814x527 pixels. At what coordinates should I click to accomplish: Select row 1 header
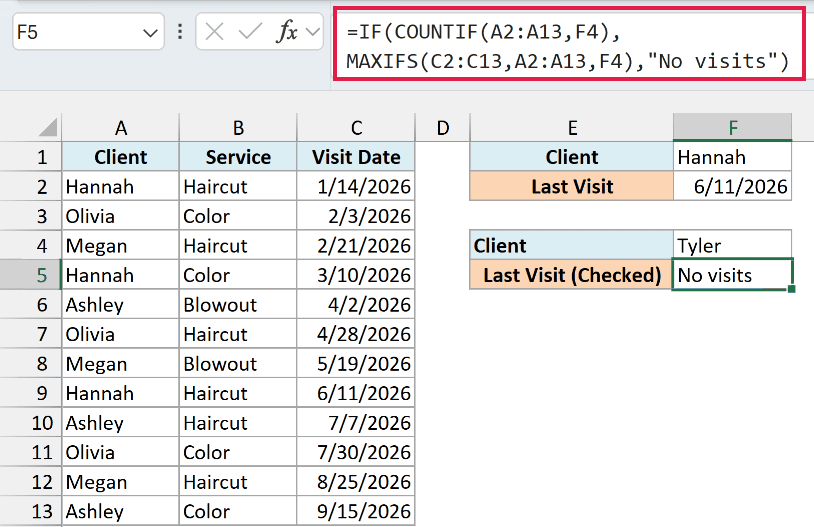[31, 157]
